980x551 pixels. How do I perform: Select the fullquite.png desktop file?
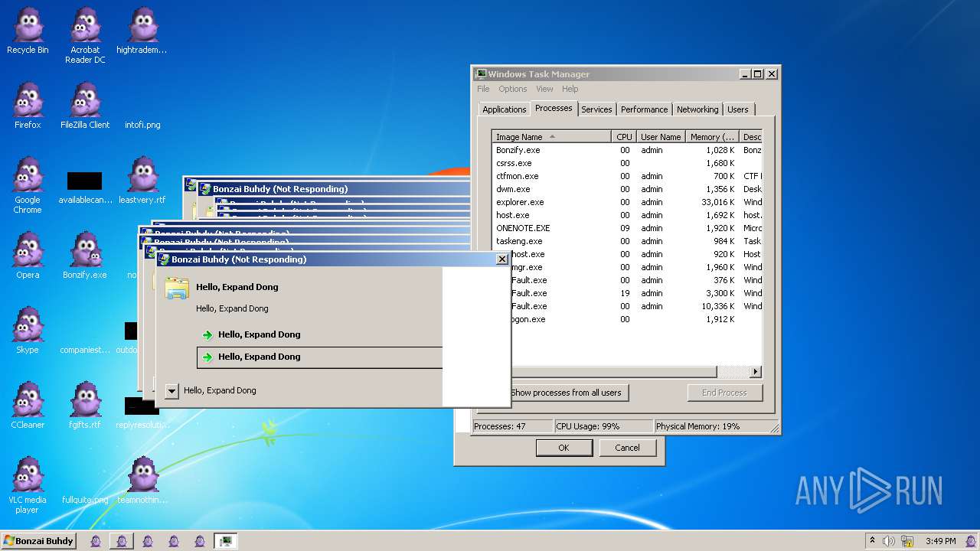pos(85,500)
